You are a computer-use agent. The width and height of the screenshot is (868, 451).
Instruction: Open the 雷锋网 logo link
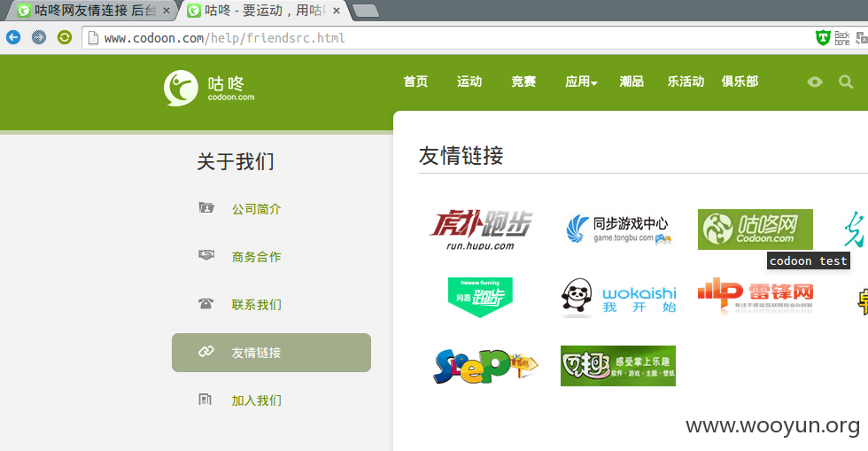pos(755,296)
